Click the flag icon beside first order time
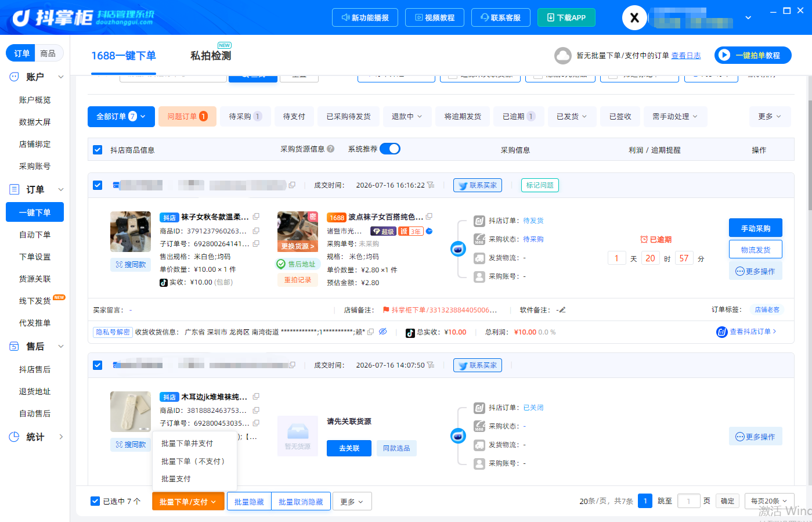The height and width of the screenshot is (522, 812). coord(431,185)
